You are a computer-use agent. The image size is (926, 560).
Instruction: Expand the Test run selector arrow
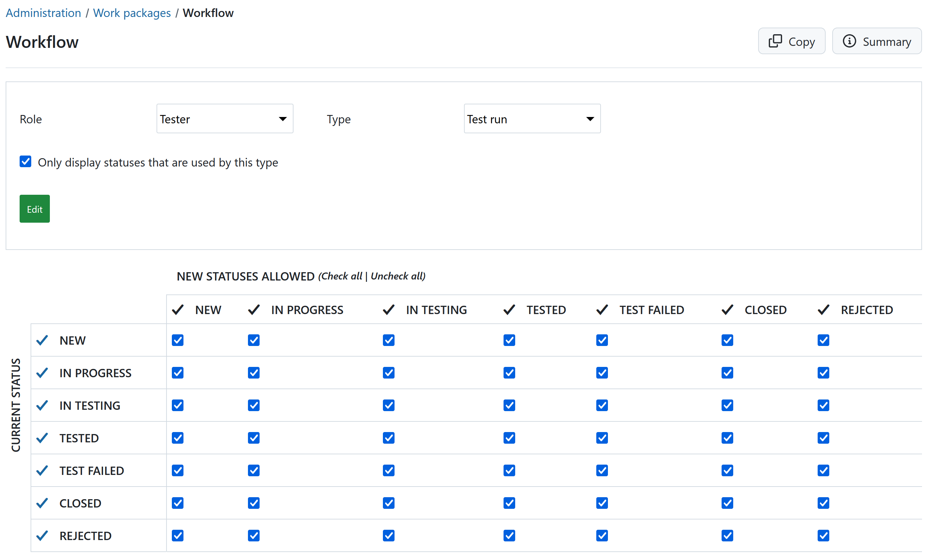pos(590,118)
